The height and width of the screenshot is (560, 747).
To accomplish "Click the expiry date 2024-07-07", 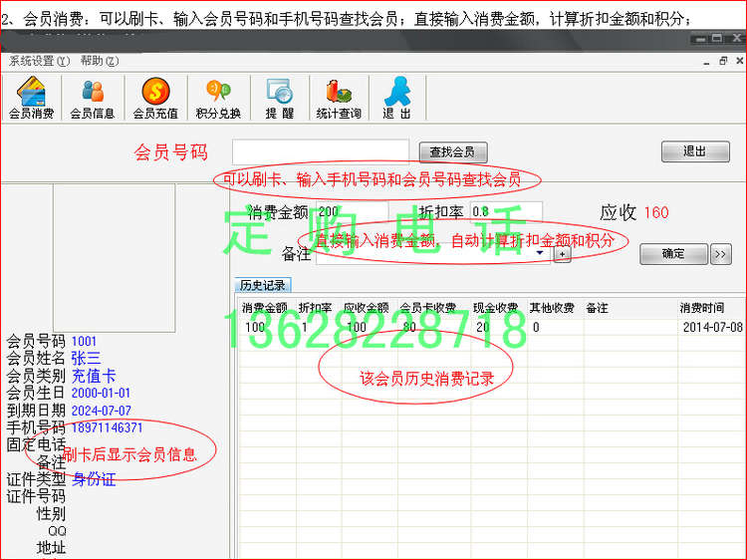I will tap(101, 411).
